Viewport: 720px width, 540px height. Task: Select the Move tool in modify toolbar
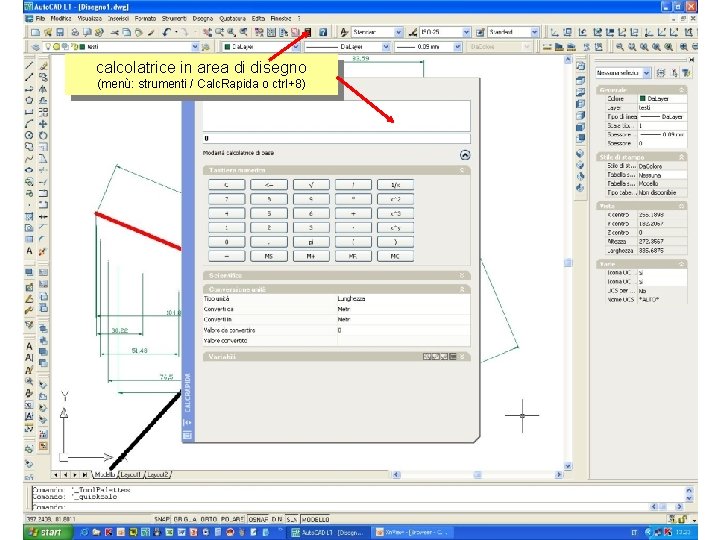tap(43, 124)
